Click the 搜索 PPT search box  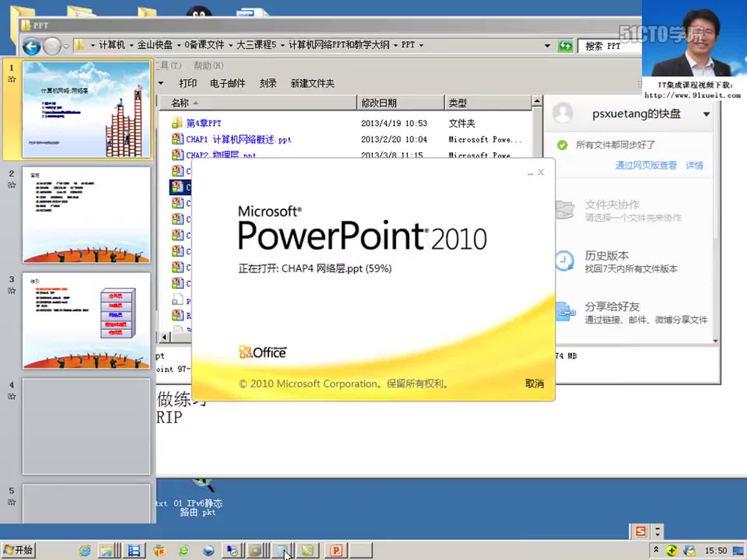[610, 46]
